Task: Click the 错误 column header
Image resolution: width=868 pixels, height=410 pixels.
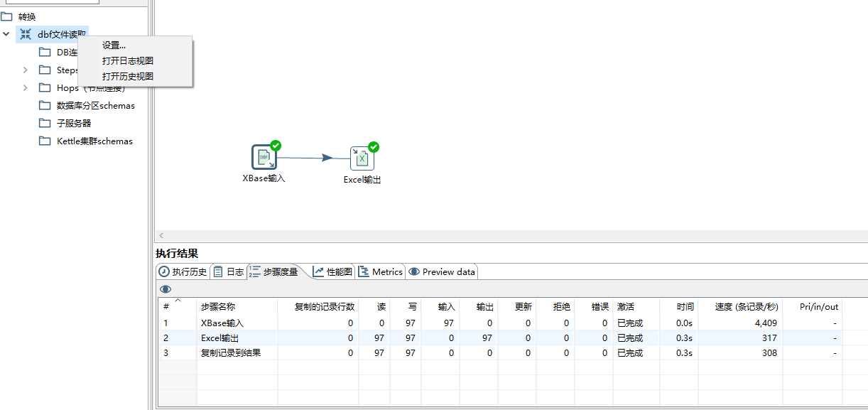Action: pyautogui.click(x=593, y=307)
